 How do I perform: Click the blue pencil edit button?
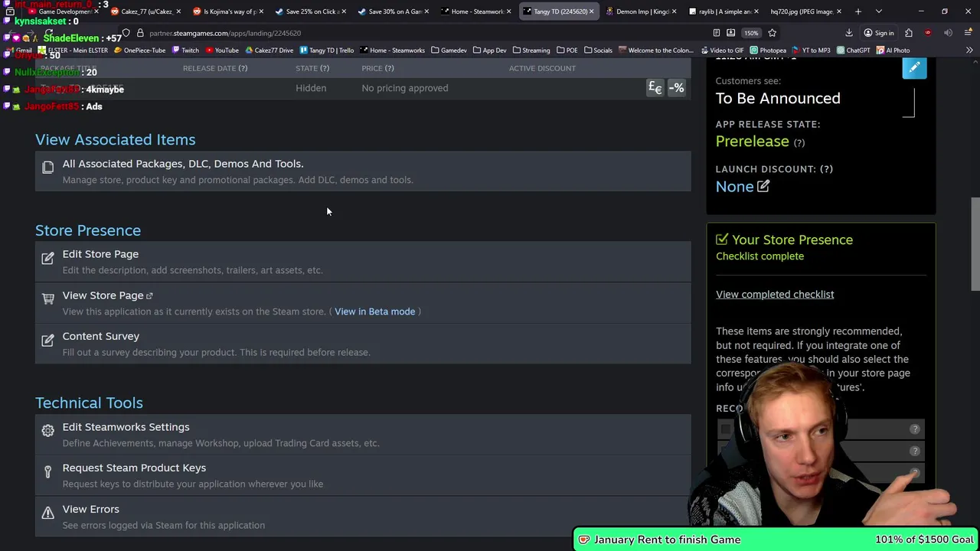click(x=914, y=68)
